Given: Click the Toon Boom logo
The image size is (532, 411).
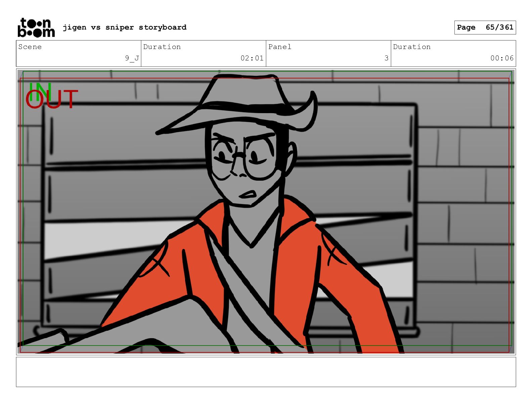Looking at the screenshot, I should 36,28.
